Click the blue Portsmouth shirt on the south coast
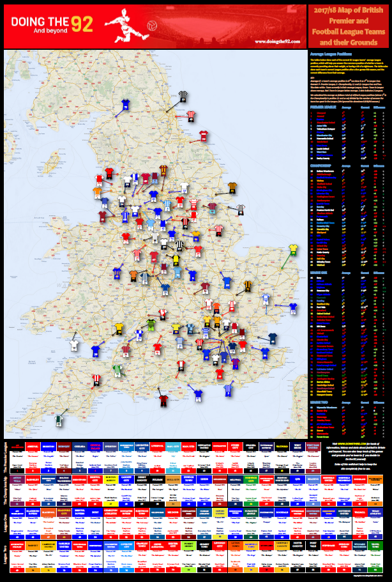The height and width of the screenshot is (582, 392). coord(198,395)
